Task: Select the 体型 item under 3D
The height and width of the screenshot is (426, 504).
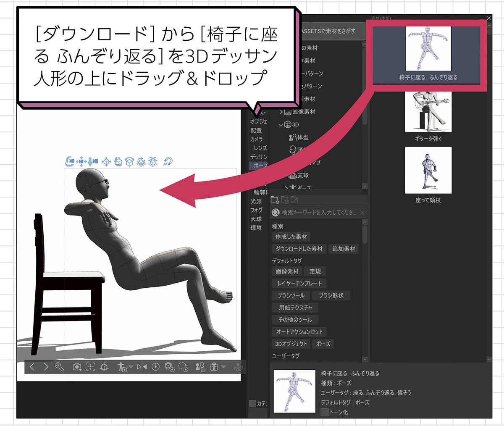Action: [299, 137]
